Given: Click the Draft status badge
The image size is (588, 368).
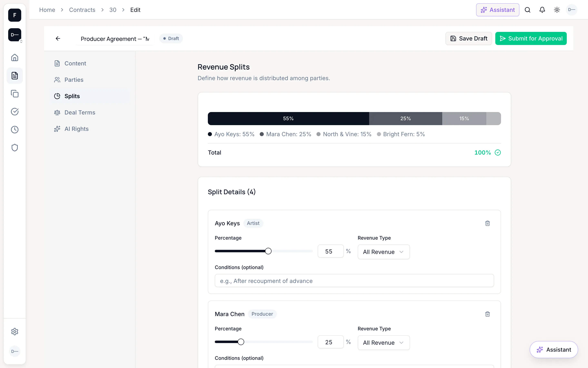Looking at the screenshot, I should pyautogui.click(x=171, y=38).
